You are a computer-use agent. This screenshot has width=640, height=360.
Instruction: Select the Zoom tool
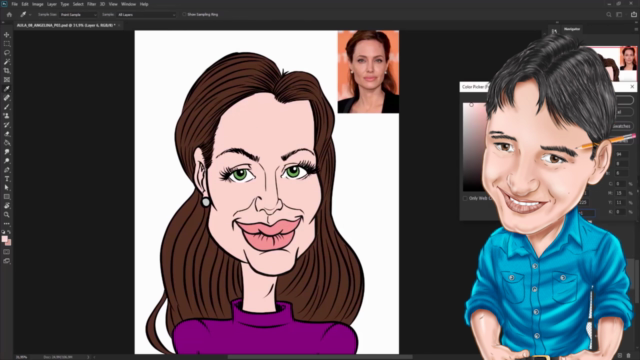7,214
